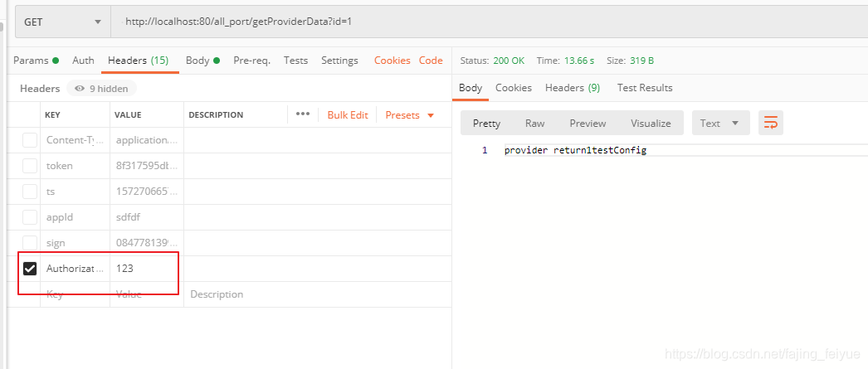Image resolution: width=868 pixels, height=369 pixels.
Task: Open the Presets dropdown
Action: tap(410, 115)
